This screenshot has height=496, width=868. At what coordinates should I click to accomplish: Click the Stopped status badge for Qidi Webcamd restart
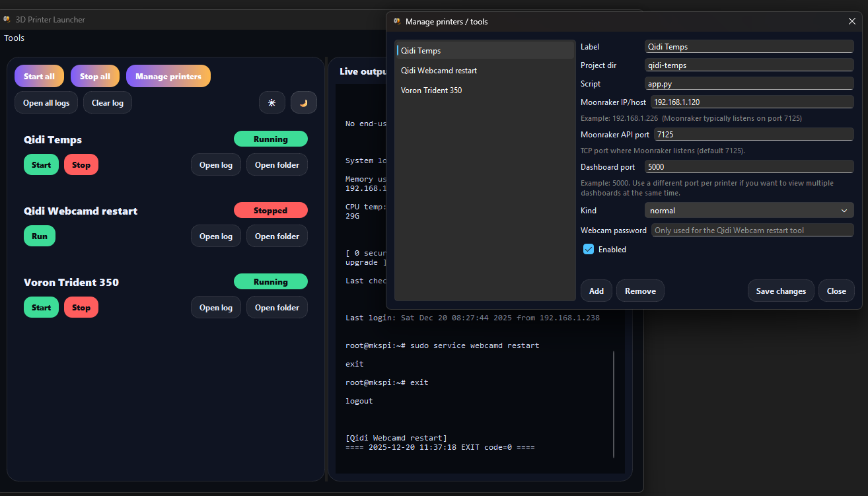[x=271, y=210]
